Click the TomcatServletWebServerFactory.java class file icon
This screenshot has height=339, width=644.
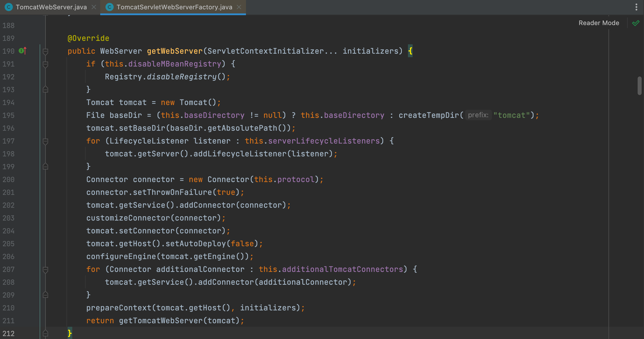[x=110, y=7]
